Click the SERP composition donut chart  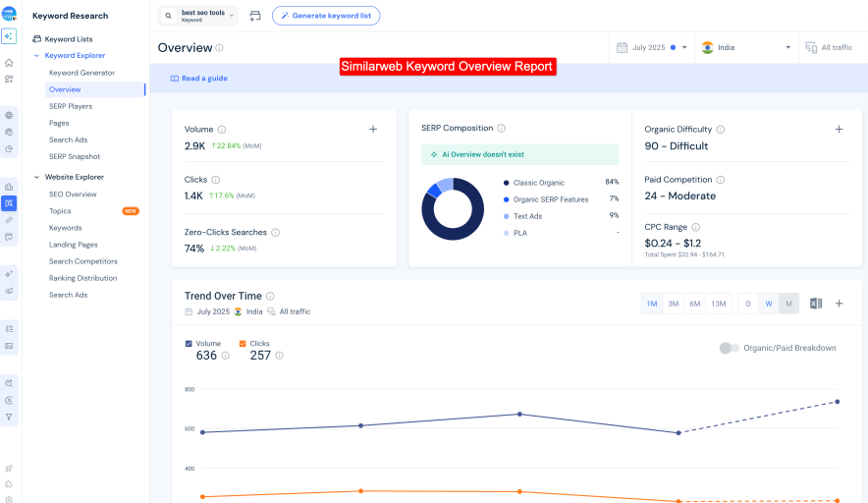[453, 209]
